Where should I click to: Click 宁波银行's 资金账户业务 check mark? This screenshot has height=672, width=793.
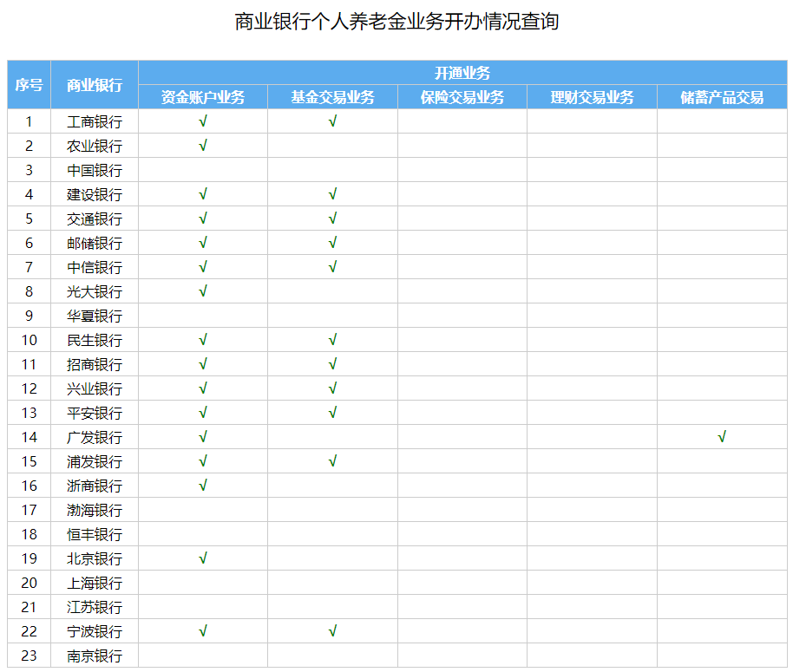point(203,630)
